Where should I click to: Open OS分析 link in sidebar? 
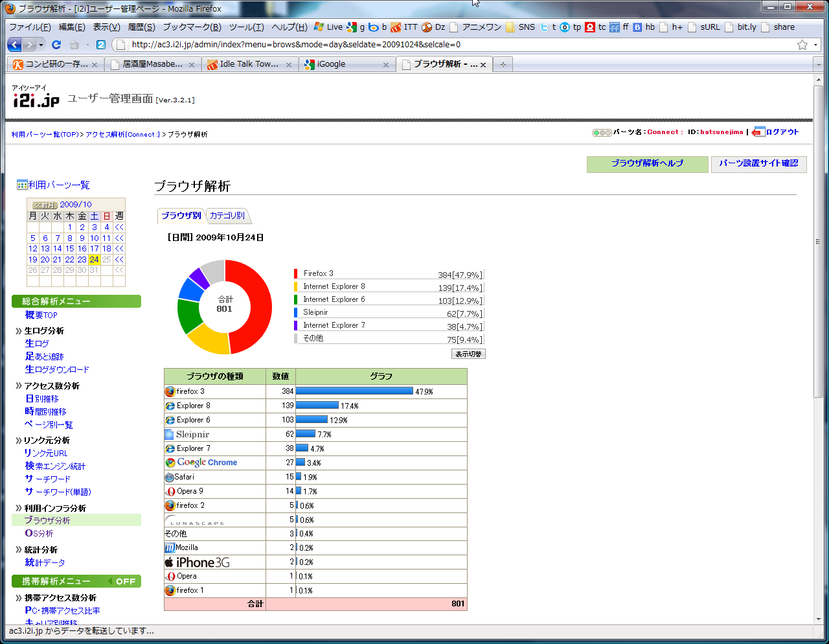[39, 533]
